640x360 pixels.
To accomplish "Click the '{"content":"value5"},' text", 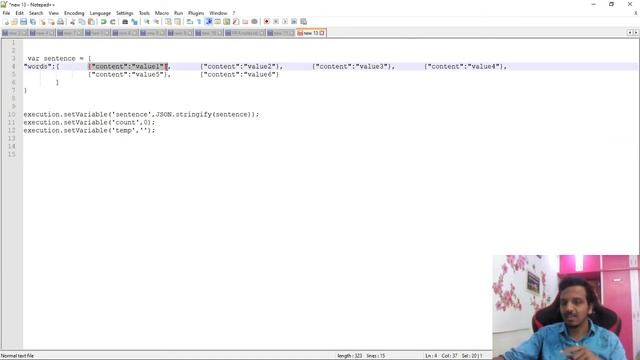I will 129,74.
